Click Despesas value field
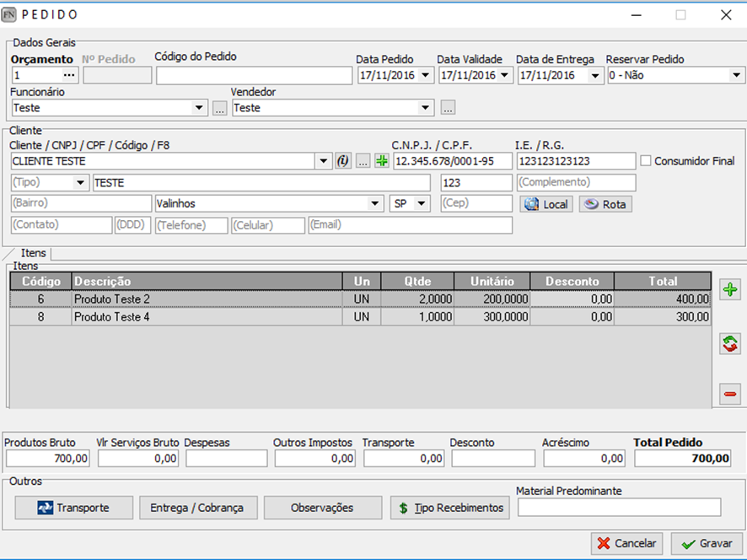747x560 pixels. pos(226,459)
